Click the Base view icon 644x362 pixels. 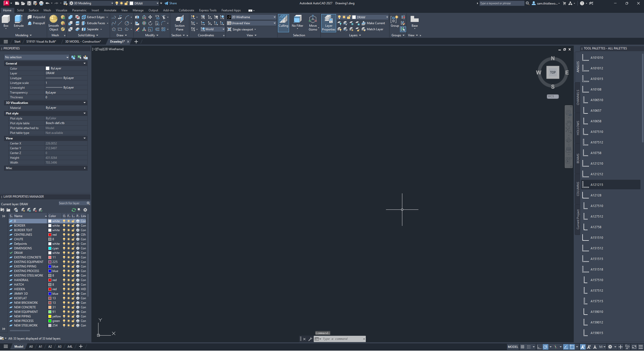pyautogui.click(x=414, y=21)
